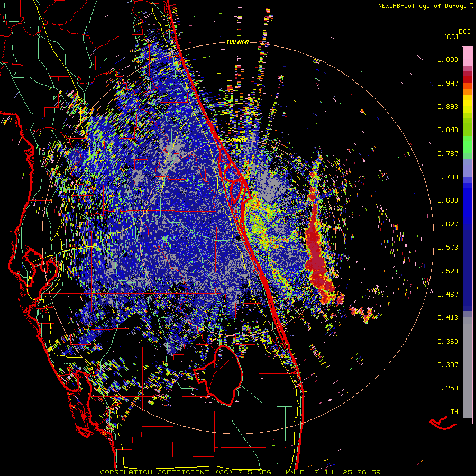Click the KMLB radar site identifier
The height and width of the screenshot is (476, 476).
point(296,472)
